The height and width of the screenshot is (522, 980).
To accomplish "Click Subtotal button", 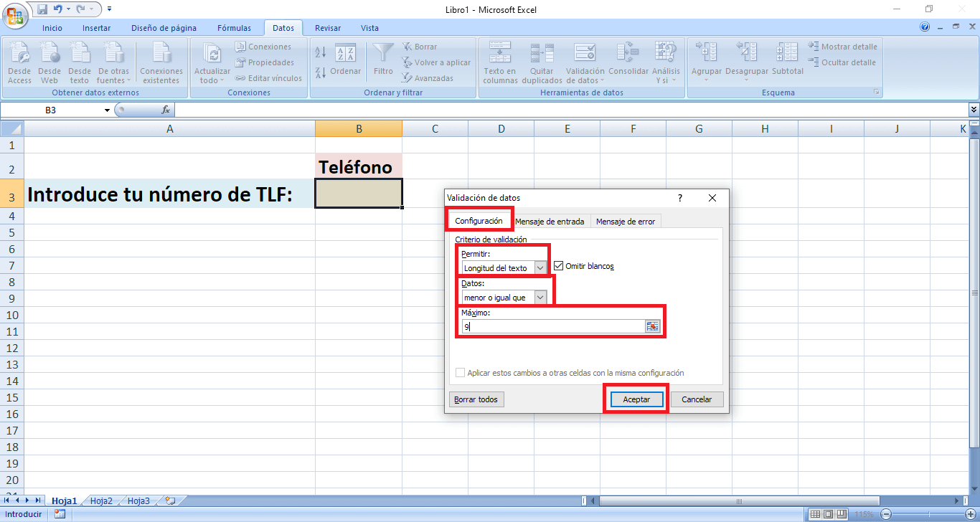I will coord(788,60).
